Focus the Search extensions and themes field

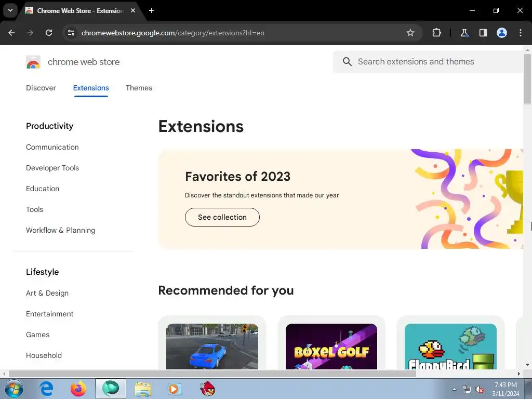pyautogui.click(x=428, y=62)
